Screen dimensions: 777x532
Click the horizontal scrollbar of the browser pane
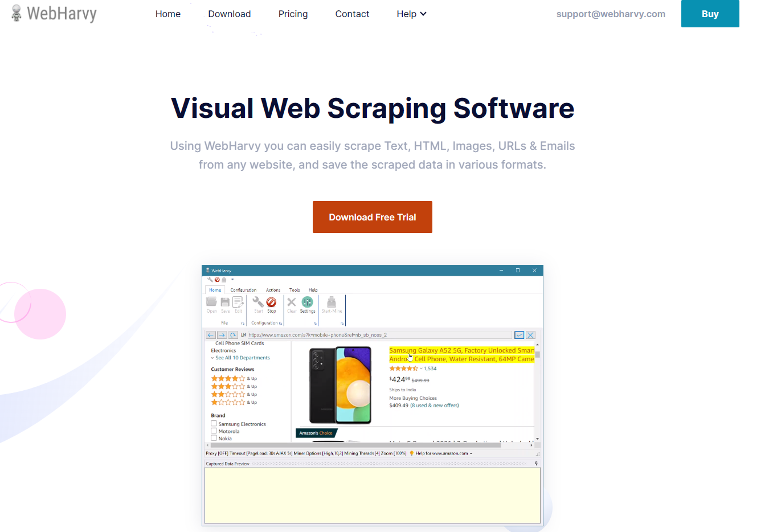355,445
